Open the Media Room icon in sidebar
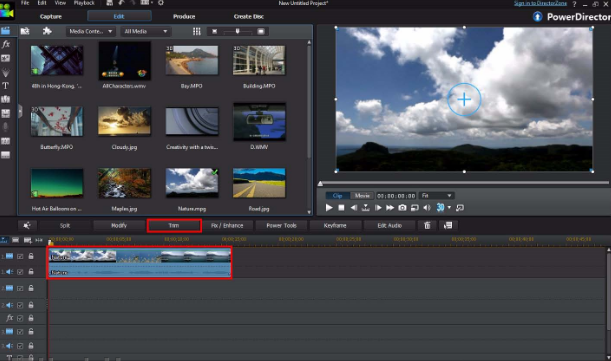Image resolution: width=611 pixels, height=361 pixels. pos(5,30)
